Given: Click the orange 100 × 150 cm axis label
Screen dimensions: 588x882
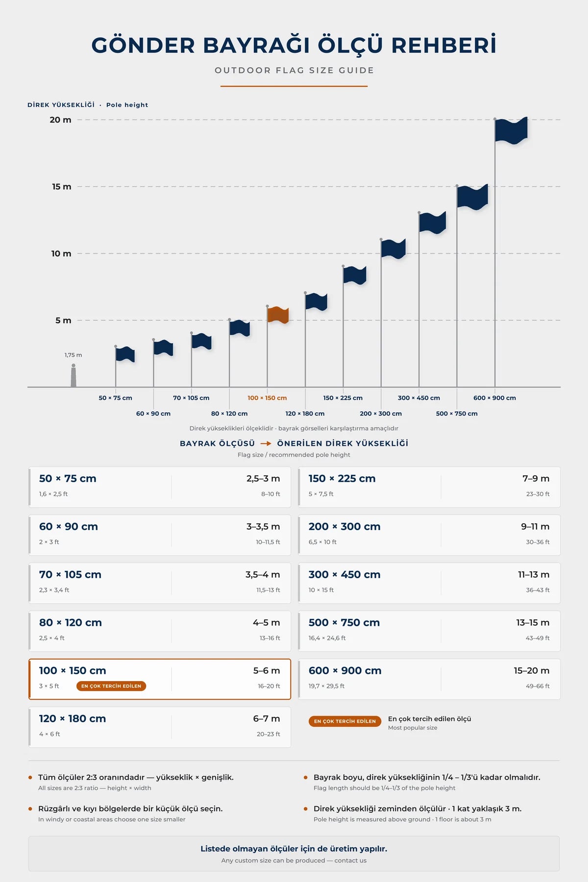Looking at the screenshot, I should [267, 398].
